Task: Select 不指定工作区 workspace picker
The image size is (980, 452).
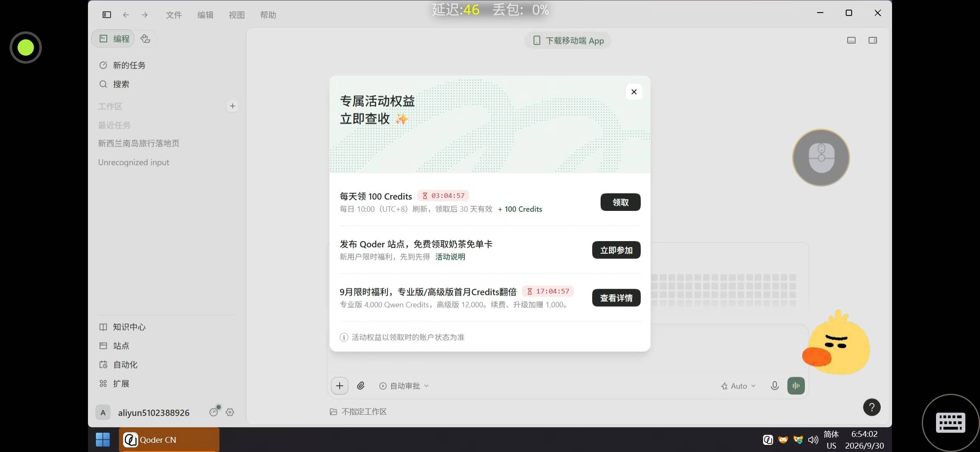Action: click(x=358, y=412)
